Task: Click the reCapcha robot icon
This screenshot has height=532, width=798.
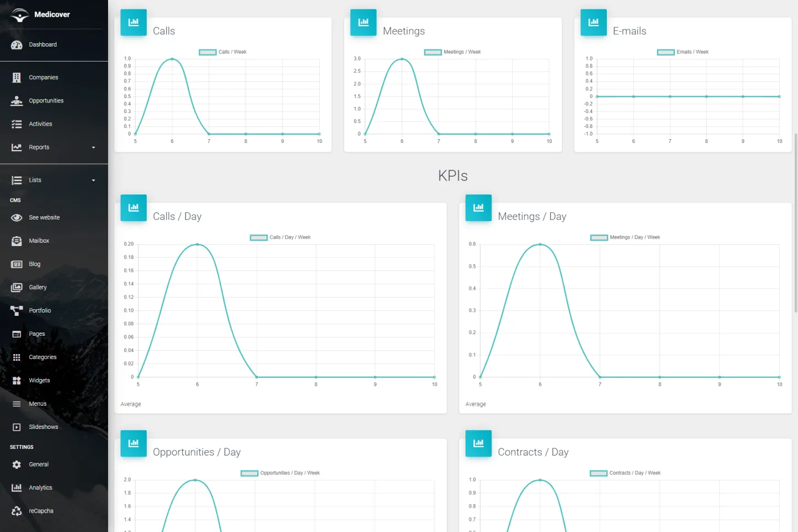Action: [x=17, y=511]
